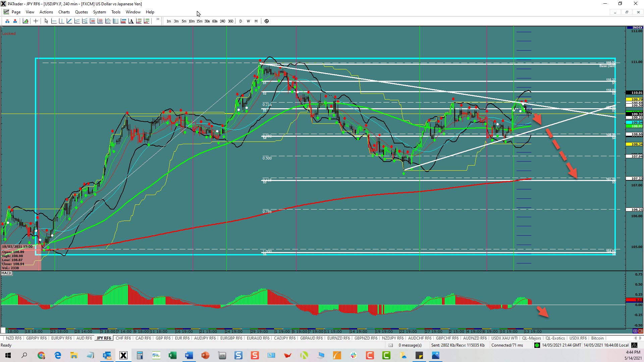Select the horizontal line drawing tool

(x=54, y=21)
